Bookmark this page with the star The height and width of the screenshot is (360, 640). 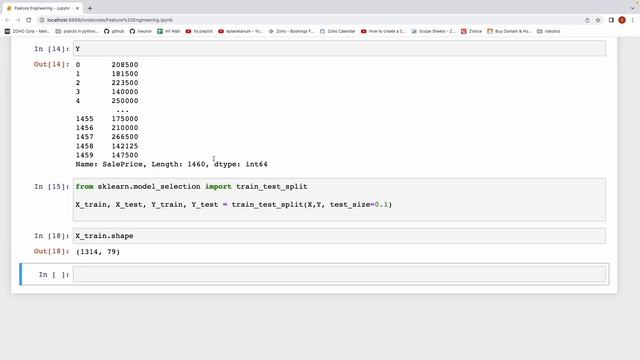pos(598,20)
